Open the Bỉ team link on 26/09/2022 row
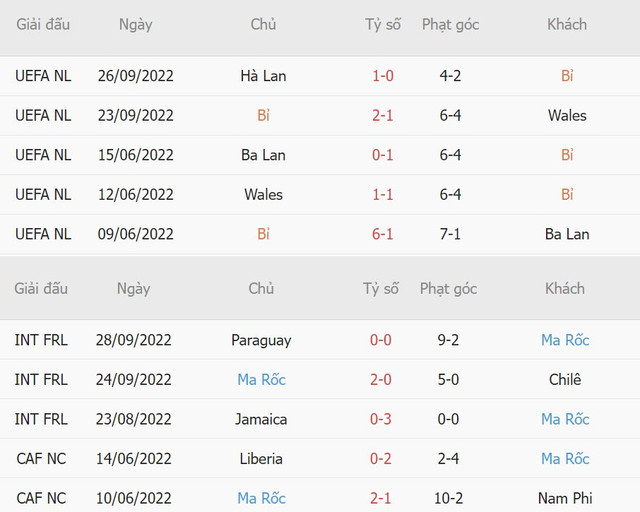This screenshot has height=512, width=640. 567,76
